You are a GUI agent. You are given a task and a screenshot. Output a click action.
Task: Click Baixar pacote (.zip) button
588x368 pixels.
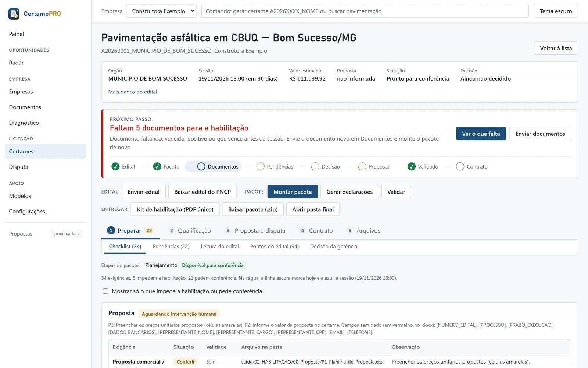253,209
